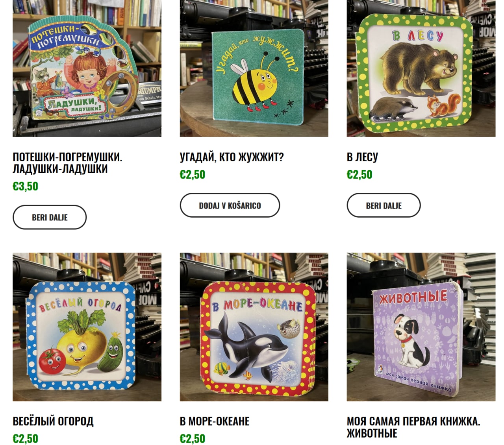
Task: Open the Потешки-погремушки book cover image
Action: 87,68
